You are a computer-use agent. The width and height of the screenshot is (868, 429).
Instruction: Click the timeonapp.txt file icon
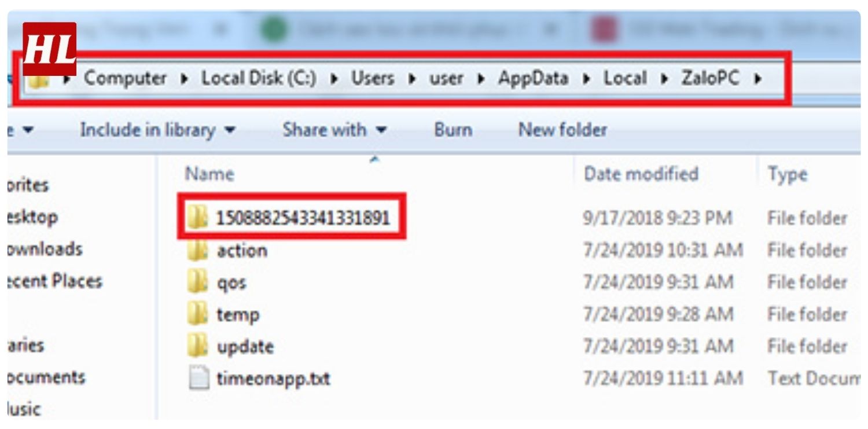point(198,379)
